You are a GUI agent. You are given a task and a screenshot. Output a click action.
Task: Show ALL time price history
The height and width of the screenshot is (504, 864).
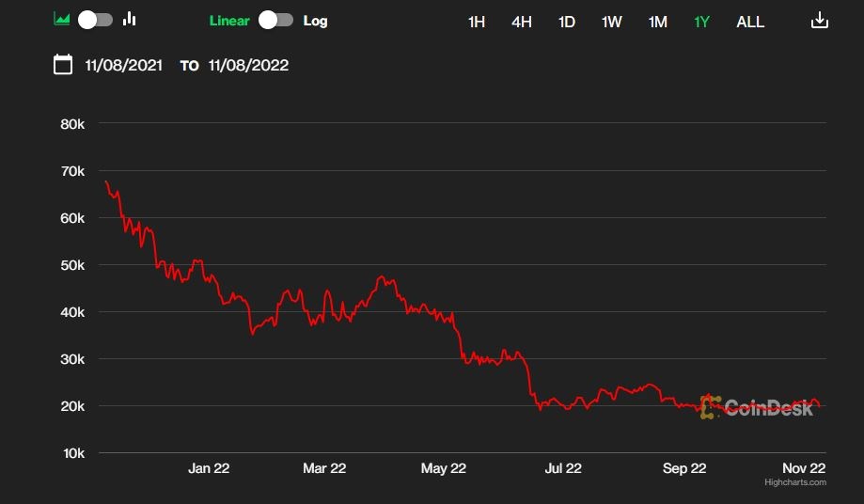[x=750, y=22]
